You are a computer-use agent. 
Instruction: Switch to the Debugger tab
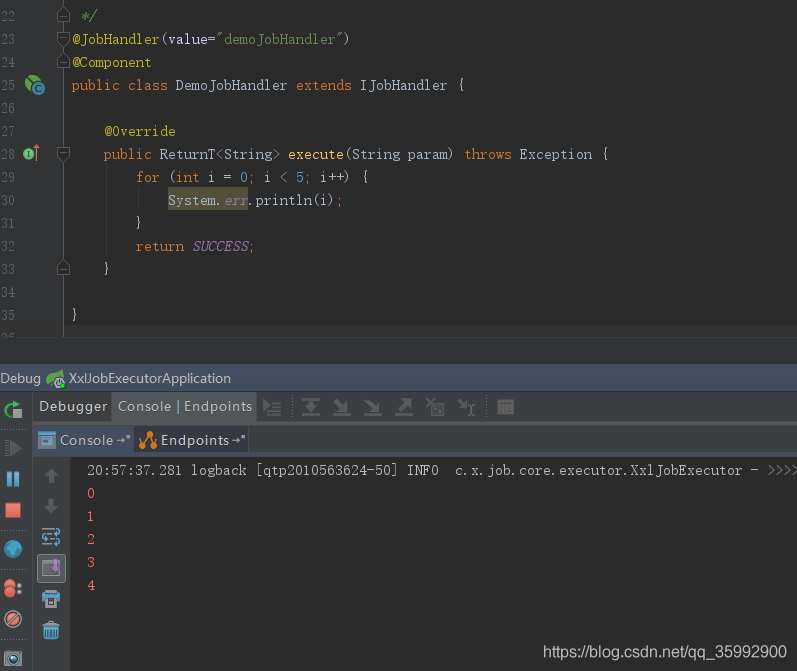click(73, 407)
